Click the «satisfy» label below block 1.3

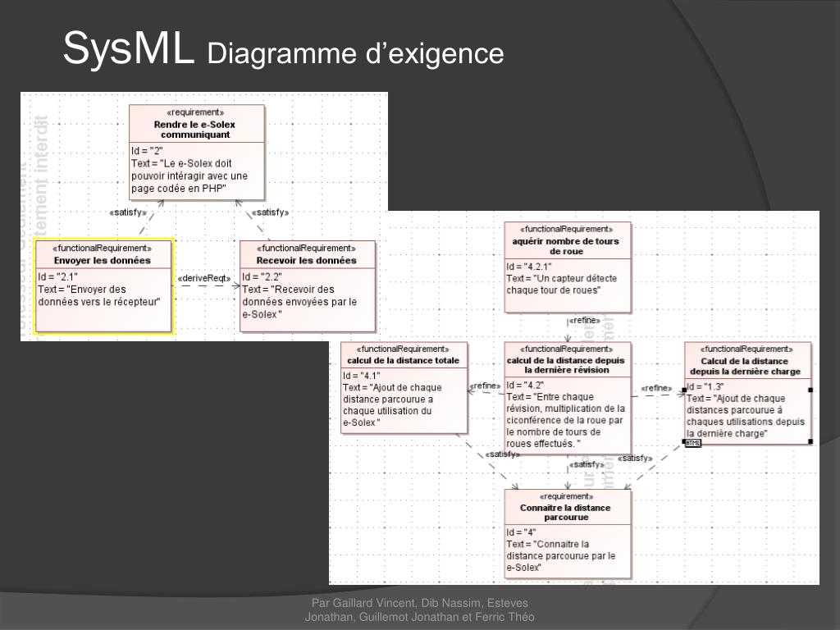click(x=636, y=458)
